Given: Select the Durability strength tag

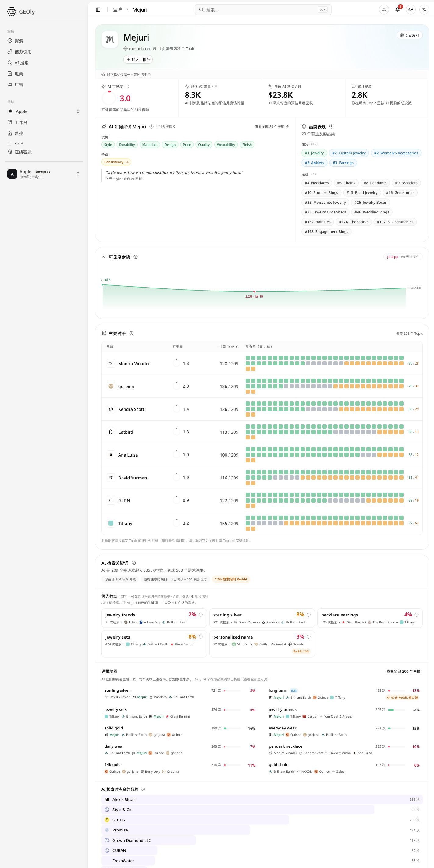Looking at the screenshot, I should pyautogui.click(x=127, y=145).
